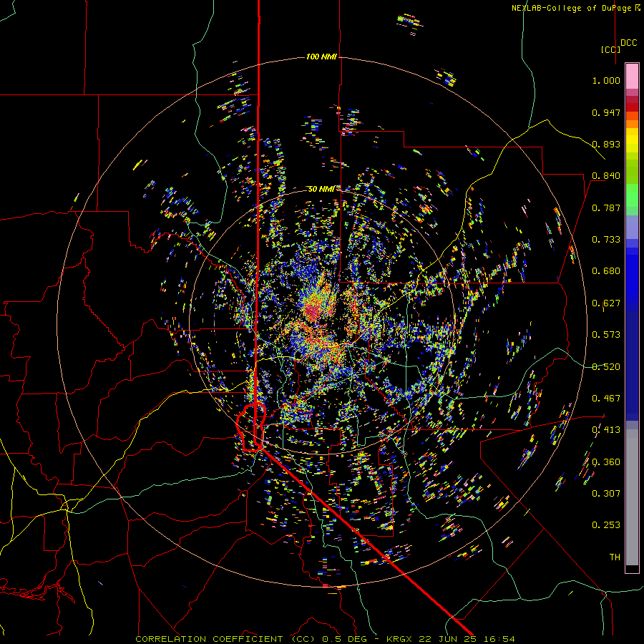Pick the pink color at top of scale

click(632, 76)
